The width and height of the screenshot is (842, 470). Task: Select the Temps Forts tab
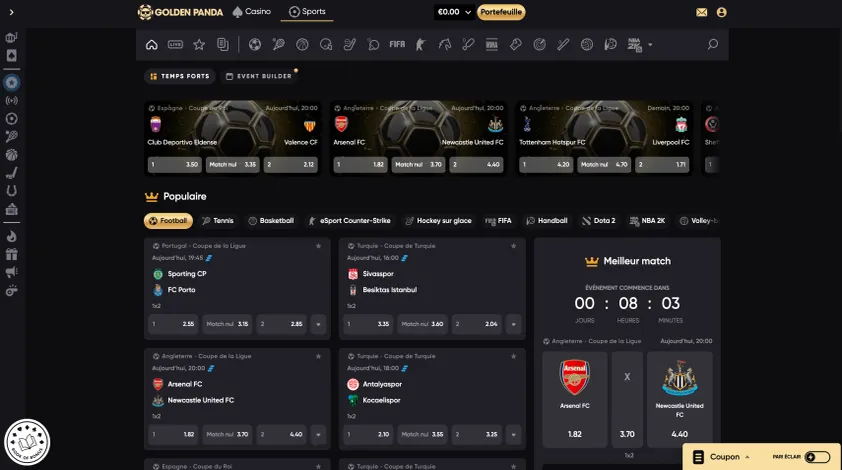(x=180, y=76)
